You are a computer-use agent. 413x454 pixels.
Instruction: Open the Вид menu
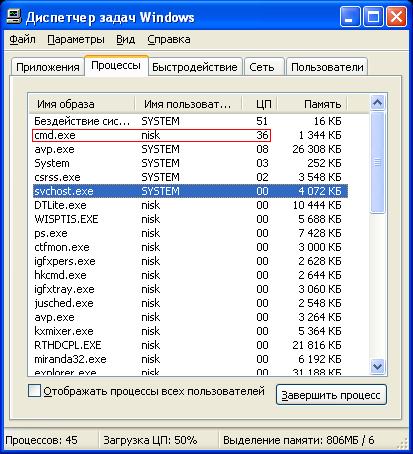coord(125,39)
